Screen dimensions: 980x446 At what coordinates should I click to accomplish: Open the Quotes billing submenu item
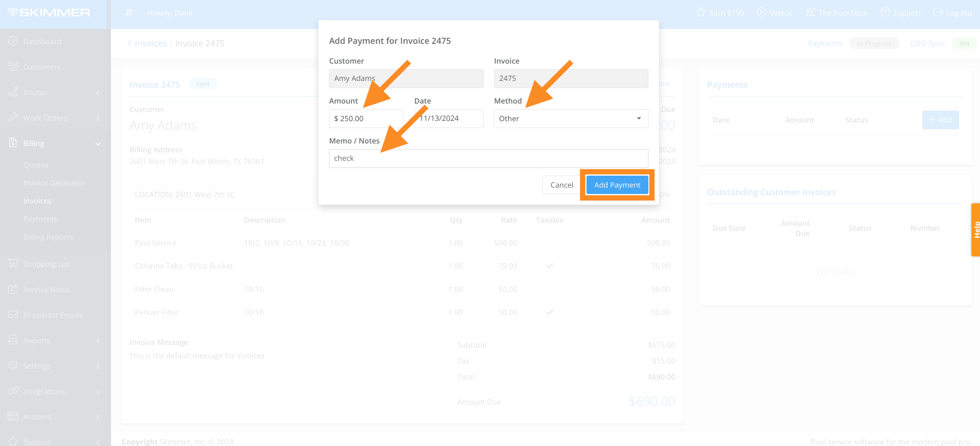point(36,165)
